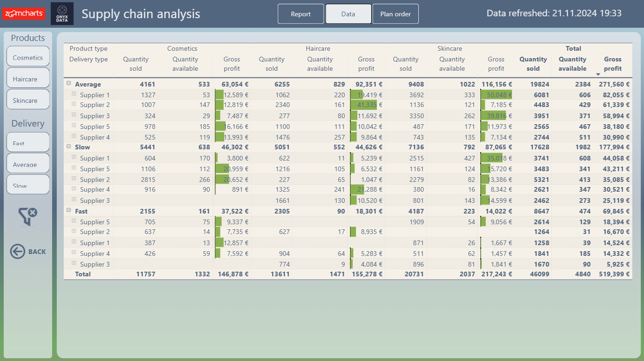Click the ZoomCharts logo
This screenshot has width=644, height=361.
coord(24,13)
